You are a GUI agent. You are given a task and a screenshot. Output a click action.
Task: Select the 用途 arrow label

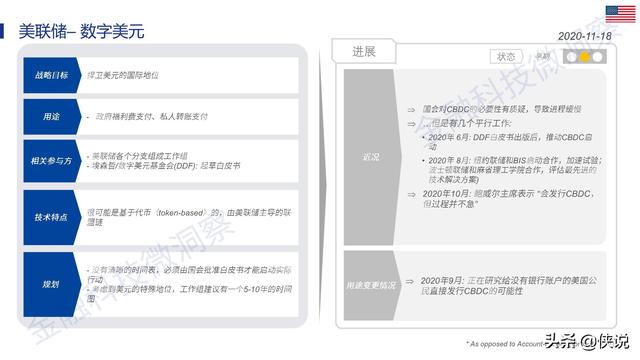(52, 117)
